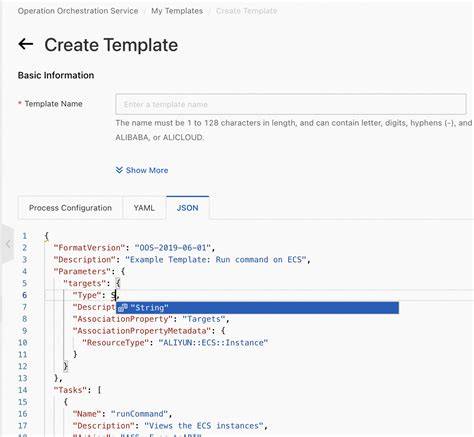The height and width of the screenshot is (437, 474).
Task: Switch to the Process Configuration tab
Action: pos(70,208)
